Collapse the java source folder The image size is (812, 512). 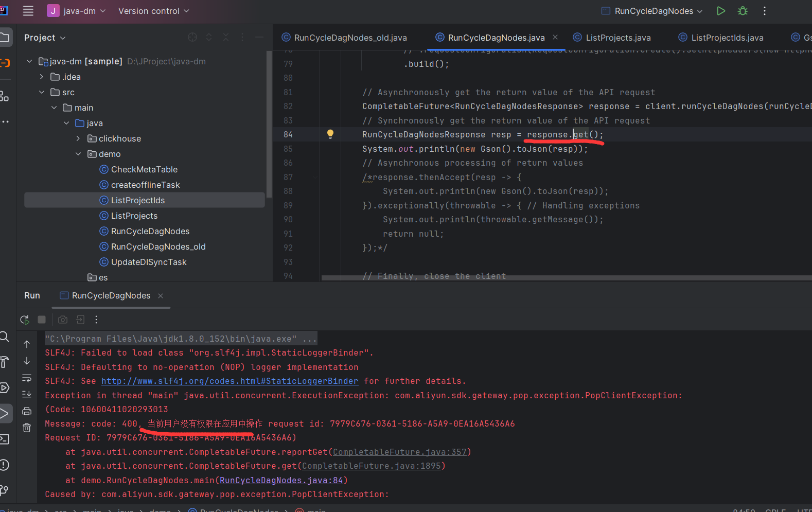(66, 123)
